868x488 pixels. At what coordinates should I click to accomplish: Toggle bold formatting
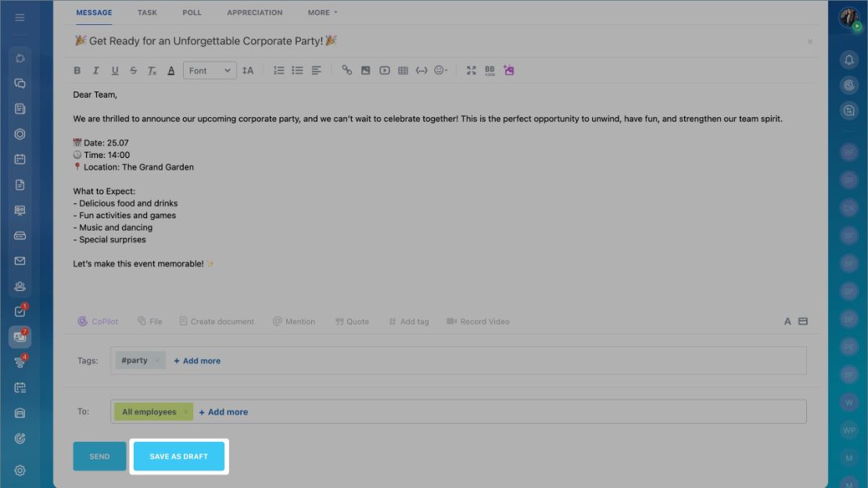[77, 70]
